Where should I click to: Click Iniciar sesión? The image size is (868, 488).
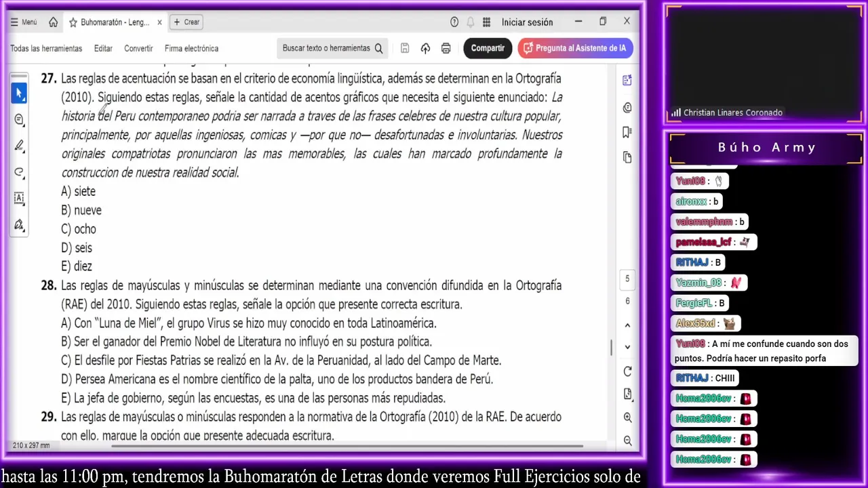[527, 22]
